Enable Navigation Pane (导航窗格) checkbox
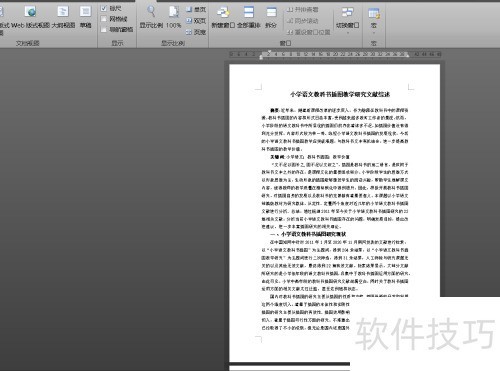The image size is (500, 371). coord(104,30)
